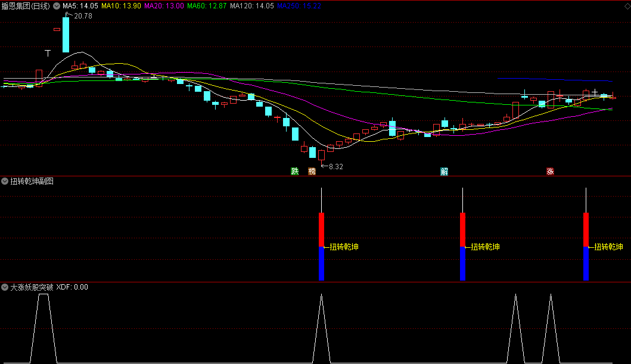Screen dimensions: 631x364
Task: Click the red 涨 event marker icon
Action: point(550,172)
